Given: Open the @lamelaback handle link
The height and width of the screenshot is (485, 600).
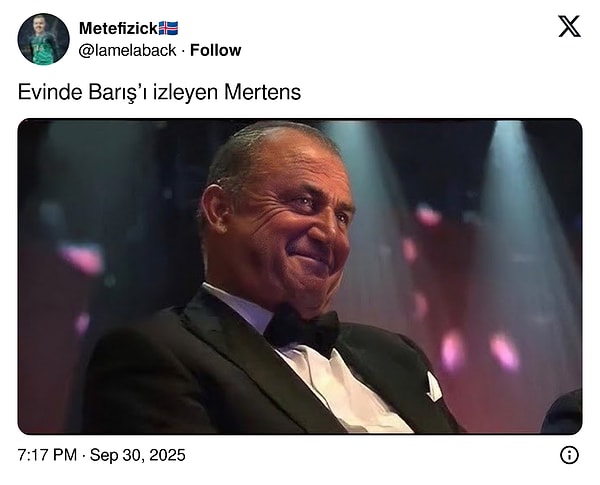Looking at the screenshot, I should pos(128,50).
